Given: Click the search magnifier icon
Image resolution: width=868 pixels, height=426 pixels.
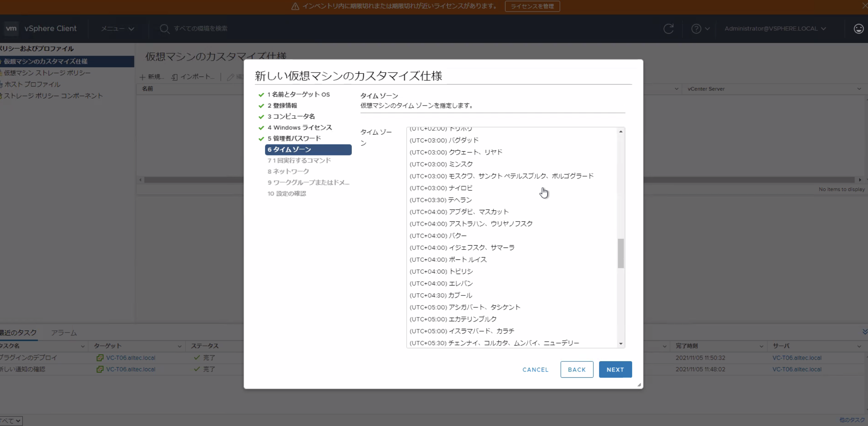Looking at the screenshot, I should [164, 28].
